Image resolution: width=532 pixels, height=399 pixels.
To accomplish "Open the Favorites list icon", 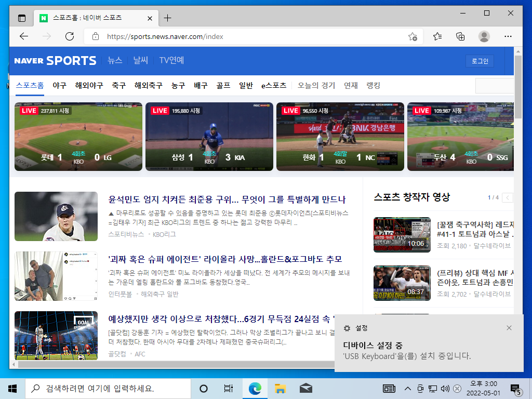I will (x=437, y=36).
